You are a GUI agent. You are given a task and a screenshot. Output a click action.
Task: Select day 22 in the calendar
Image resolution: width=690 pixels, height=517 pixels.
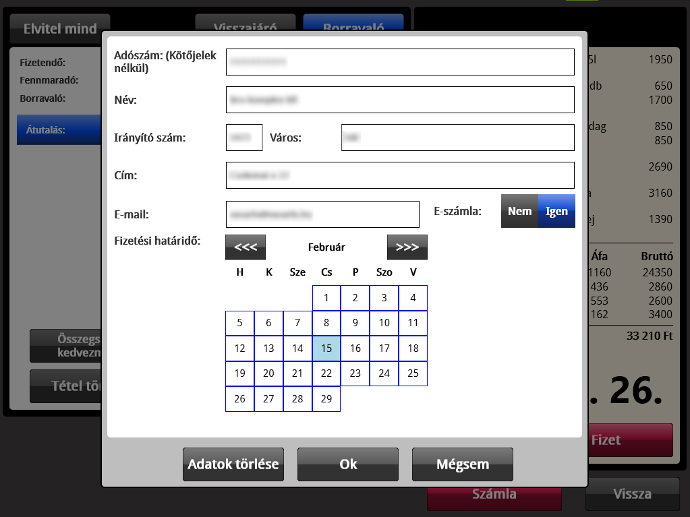click(326, 373)
